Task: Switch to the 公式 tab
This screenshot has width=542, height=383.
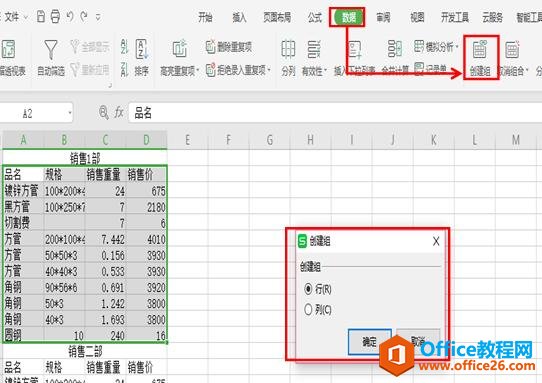Action: tap(315, 17)
